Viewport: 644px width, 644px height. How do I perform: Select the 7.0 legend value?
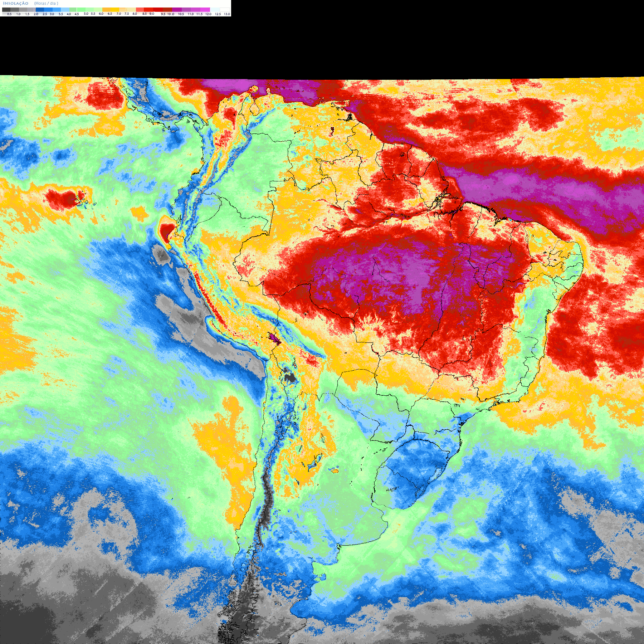click(x=119, y=14)
